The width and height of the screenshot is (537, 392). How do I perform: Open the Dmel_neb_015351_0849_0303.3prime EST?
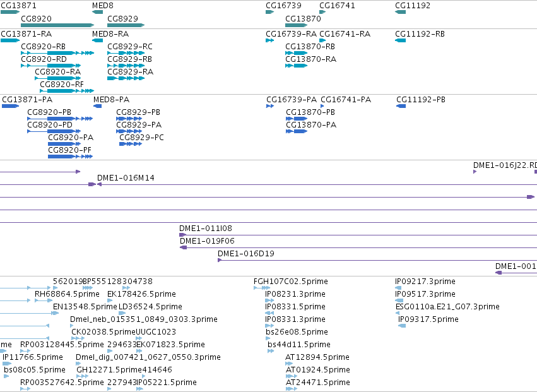click(x=144, y=319)
